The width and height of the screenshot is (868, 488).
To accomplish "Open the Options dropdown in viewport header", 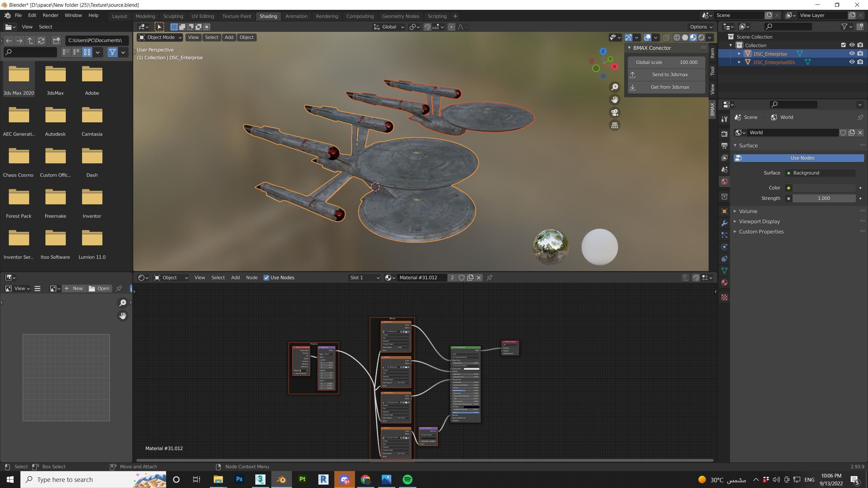I will click(x=701, y=27).
